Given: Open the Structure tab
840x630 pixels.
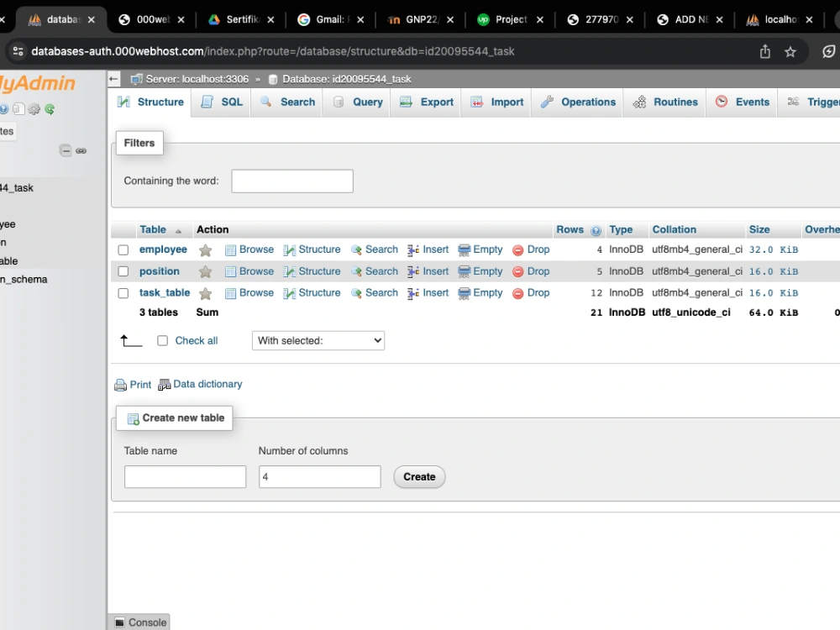Looking at the screenshot, I should click(x=151, y=102).
